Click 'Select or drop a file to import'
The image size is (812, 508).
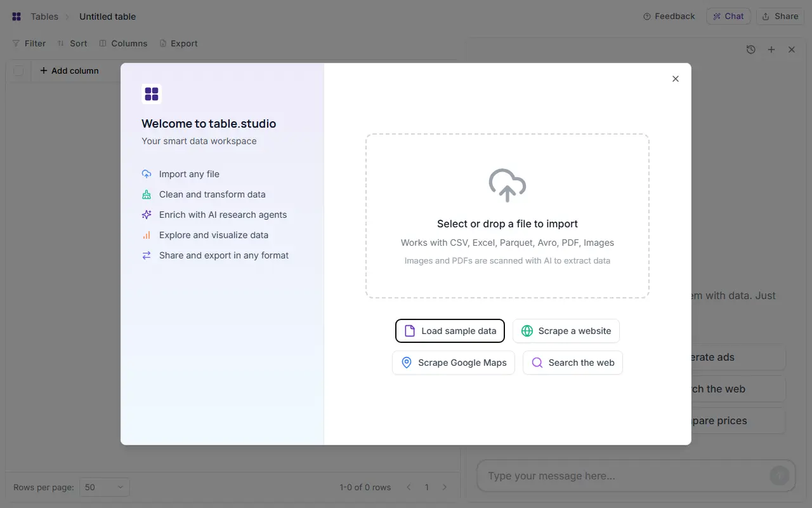coord(507,224)
